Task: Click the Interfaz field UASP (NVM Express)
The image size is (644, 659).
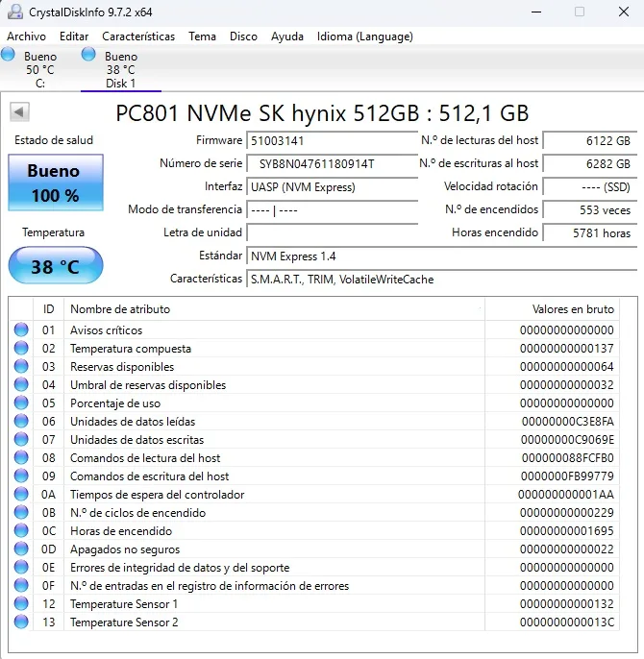Action: click(x=332, y=186)
